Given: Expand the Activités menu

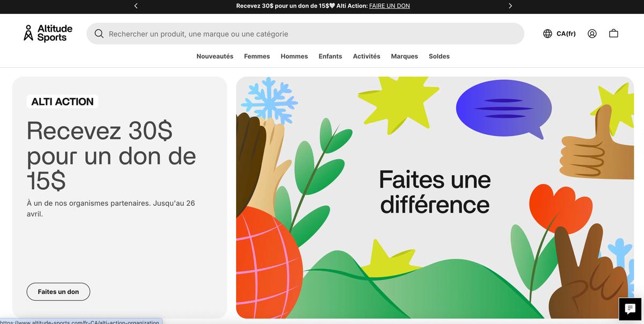Looking at the screenshot, I should pyautogui.click(x=367, y=56).
